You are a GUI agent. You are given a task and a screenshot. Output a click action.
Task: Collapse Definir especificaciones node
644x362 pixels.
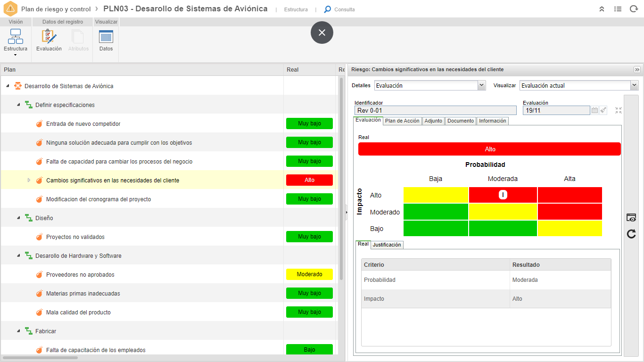coord(18,105)
